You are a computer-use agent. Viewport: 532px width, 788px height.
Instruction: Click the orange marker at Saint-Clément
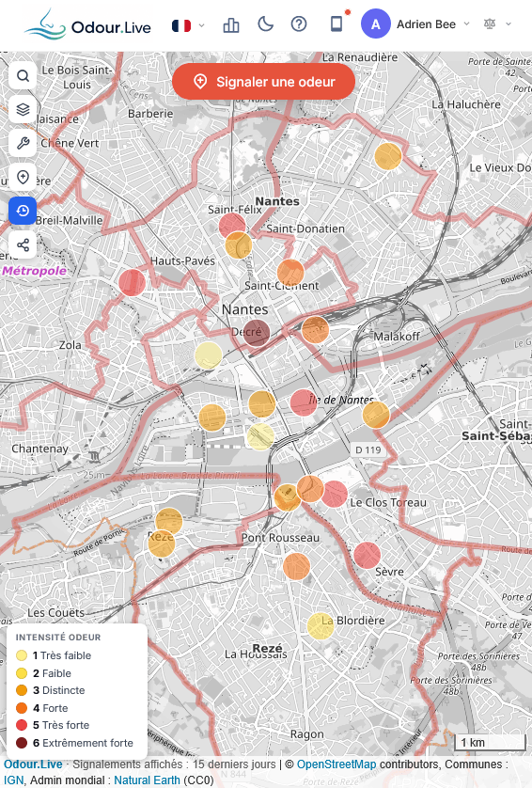click(290, 273)
